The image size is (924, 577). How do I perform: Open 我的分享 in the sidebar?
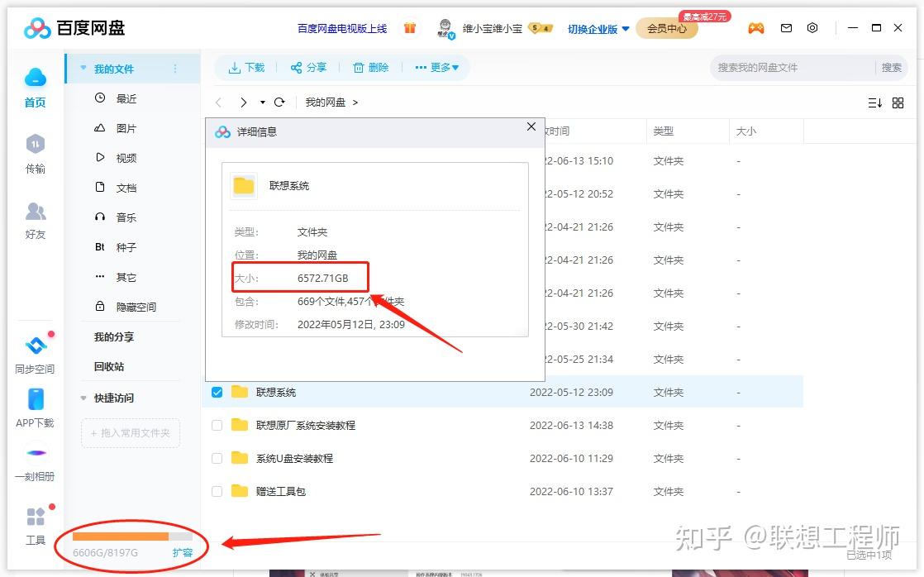114,336
